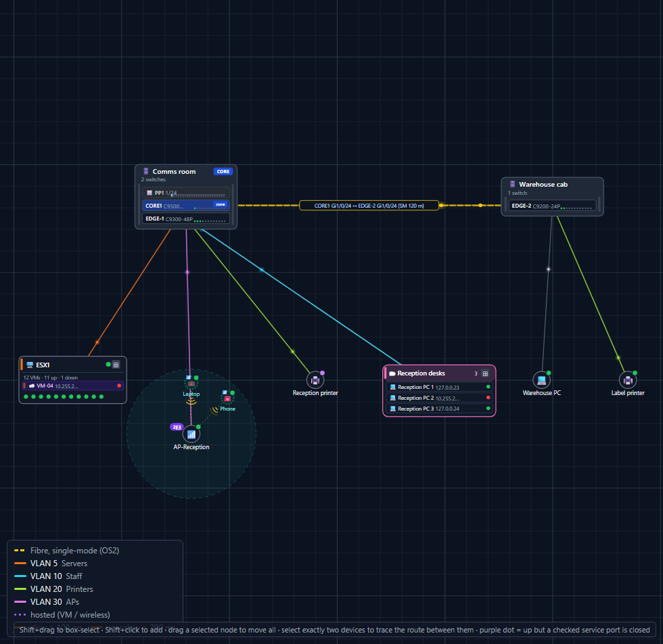
Task: Select the EDGE-1 C9300-48P switch row
Action: 186,218
